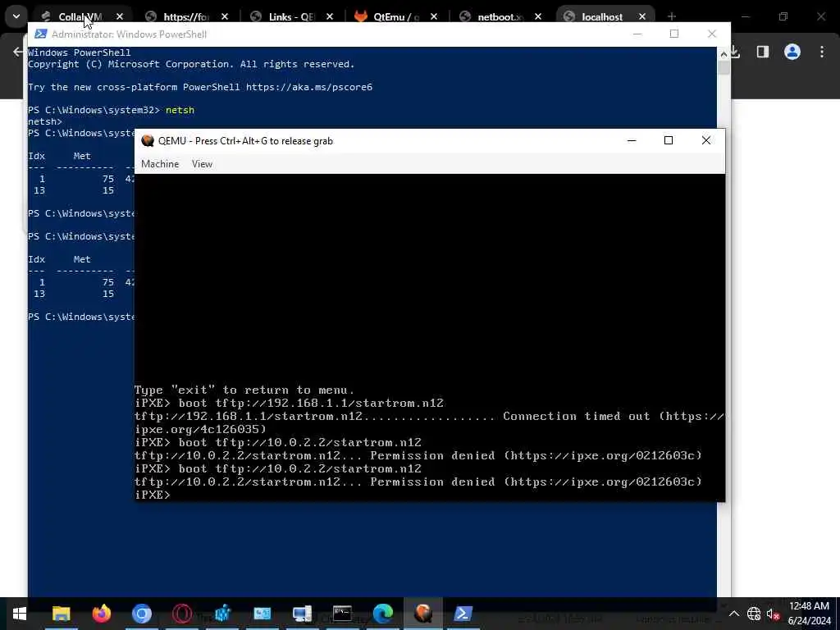Close the PowerShell window

pyautogui.click(x=711, y=34)
